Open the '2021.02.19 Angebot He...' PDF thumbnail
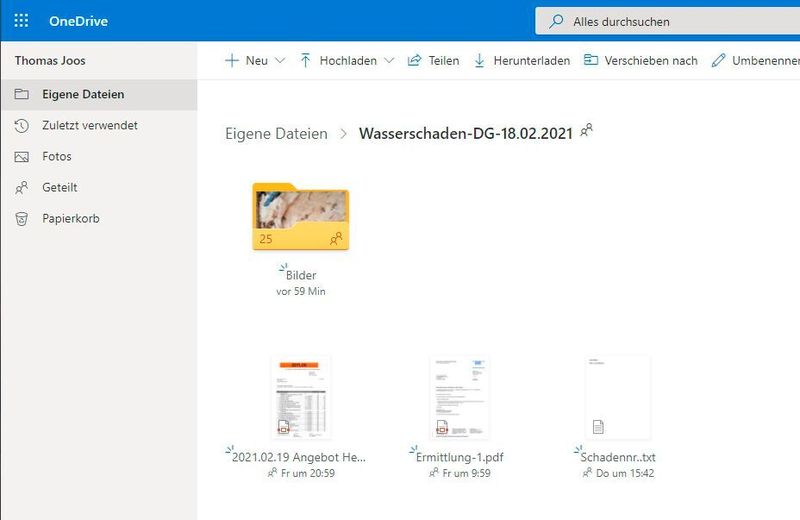Screen dimensions: 800x520 coord(301,398)
